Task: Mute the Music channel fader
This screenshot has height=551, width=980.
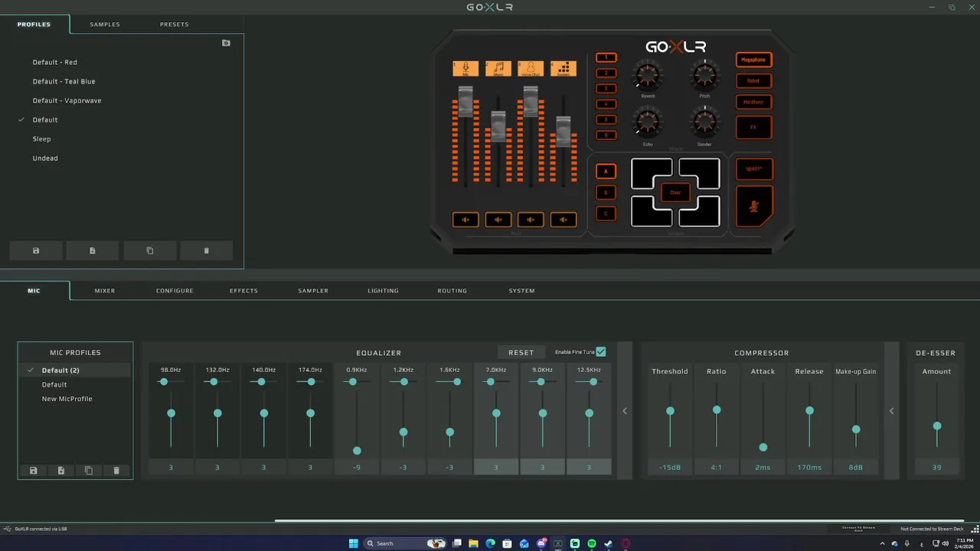Action: (x=498, y=220)
